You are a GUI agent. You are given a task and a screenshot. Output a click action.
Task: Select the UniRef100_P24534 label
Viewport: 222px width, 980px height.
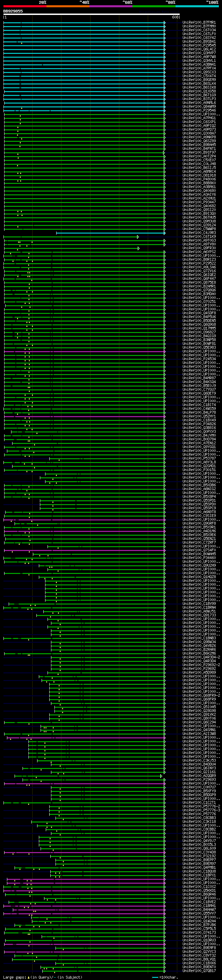tap(199, 359)
